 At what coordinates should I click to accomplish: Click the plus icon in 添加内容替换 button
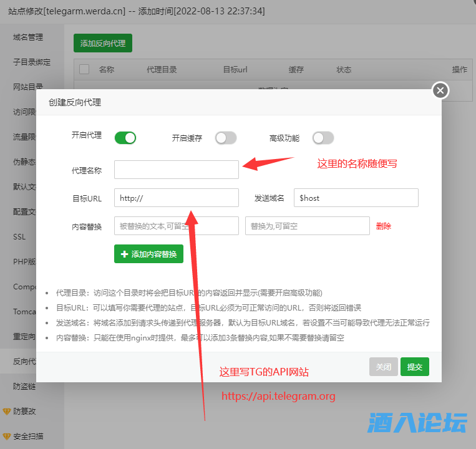coord(125,254)
